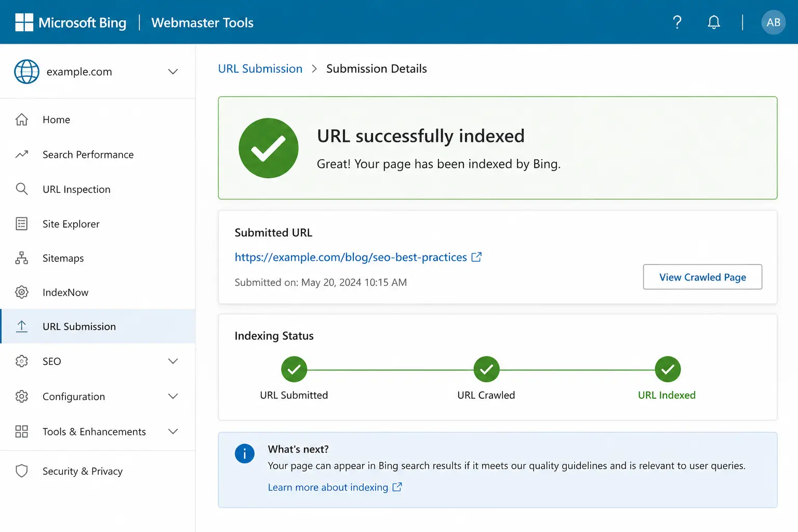Open Sitemaps in the sidebar
The image size is (798, 532).
point(98,258)
